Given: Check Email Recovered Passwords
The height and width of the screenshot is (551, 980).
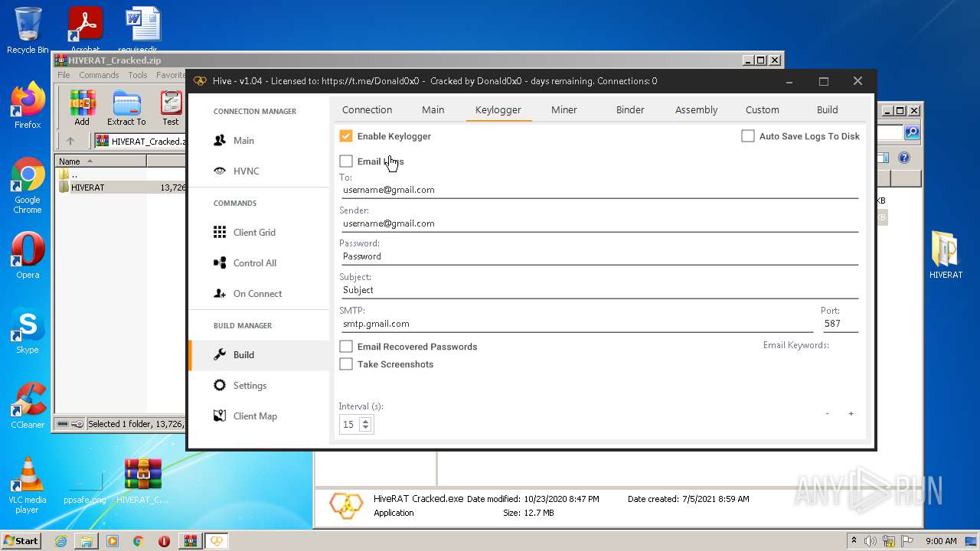Looking at the screenshot, I should [x=346, y=347].
